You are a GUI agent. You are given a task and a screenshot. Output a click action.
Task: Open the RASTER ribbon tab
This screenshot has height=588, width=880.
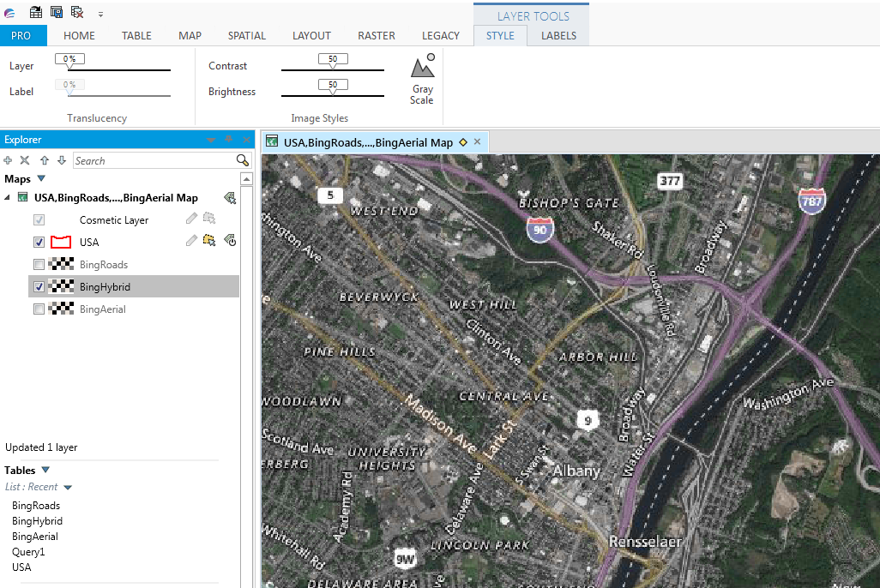tap(377, 36)
